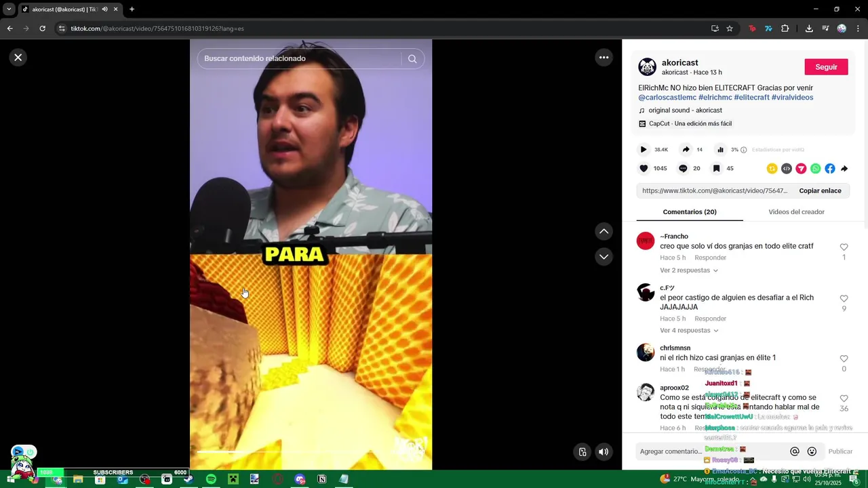Viewport: 868px width, 488px height.
Task: Open the akoricast username link
Action: tap(679, 62)
